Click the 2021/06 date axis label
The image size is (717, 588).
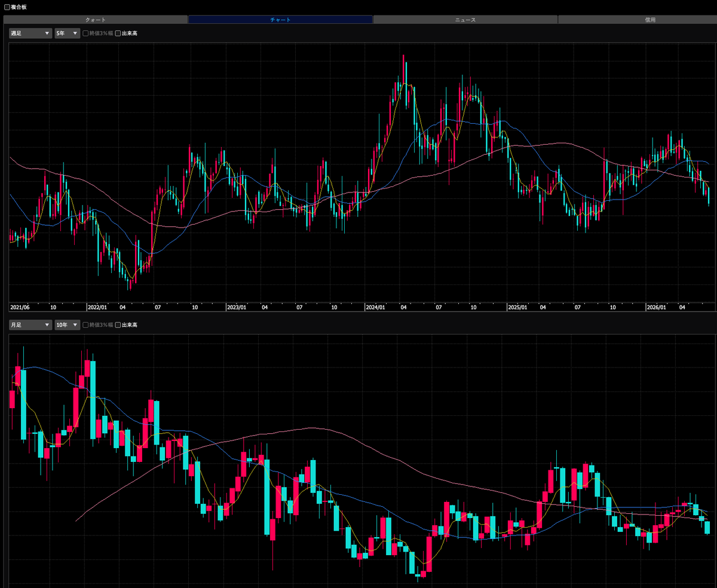click(x=20, y=307)
